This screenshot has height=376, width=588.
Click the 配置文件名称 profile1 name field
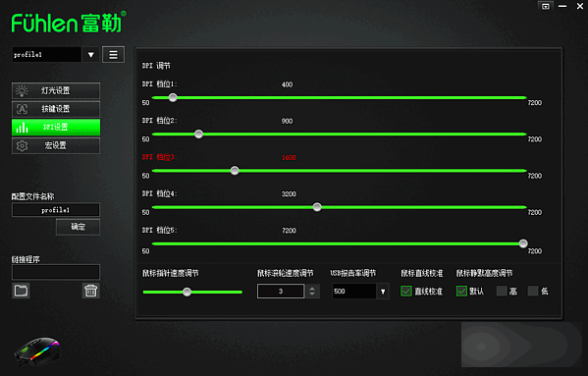click(x=56, y=210)
